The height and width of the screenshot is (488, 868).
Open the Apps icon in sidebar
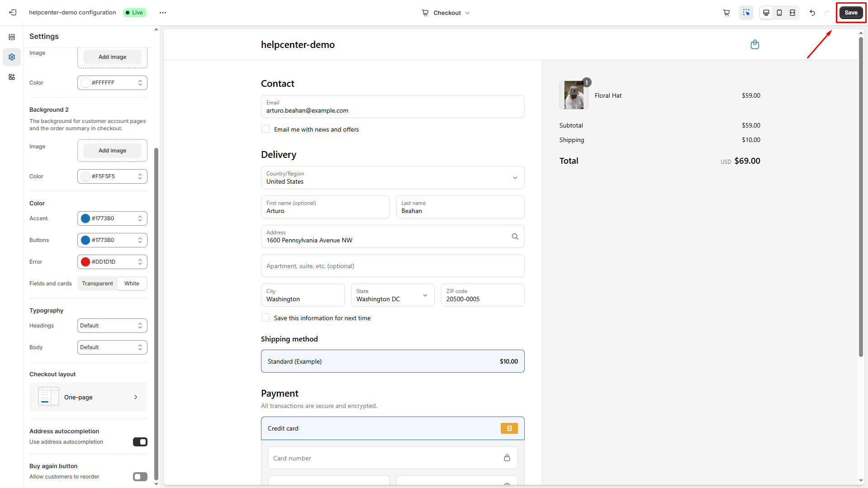(12, 77)
